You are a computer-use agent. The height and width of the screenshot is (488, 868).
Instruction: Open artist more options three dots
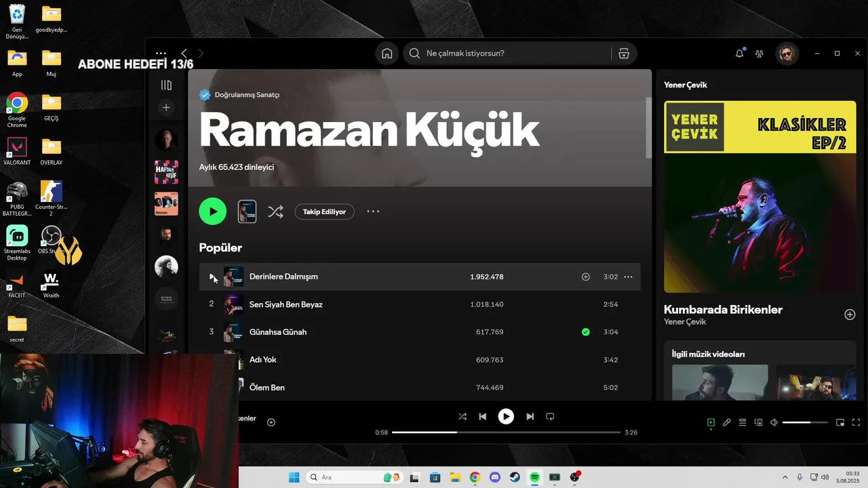click(373, 211)
